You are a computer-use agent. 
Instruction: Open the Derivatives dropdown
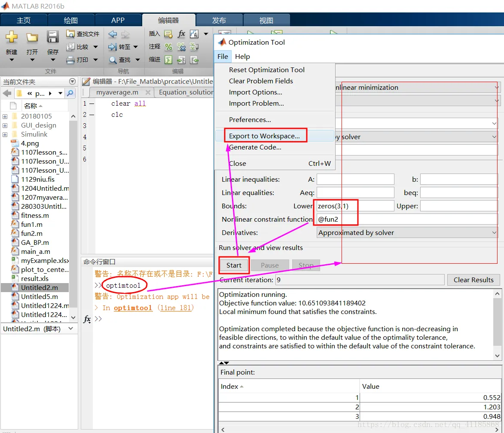407,233
